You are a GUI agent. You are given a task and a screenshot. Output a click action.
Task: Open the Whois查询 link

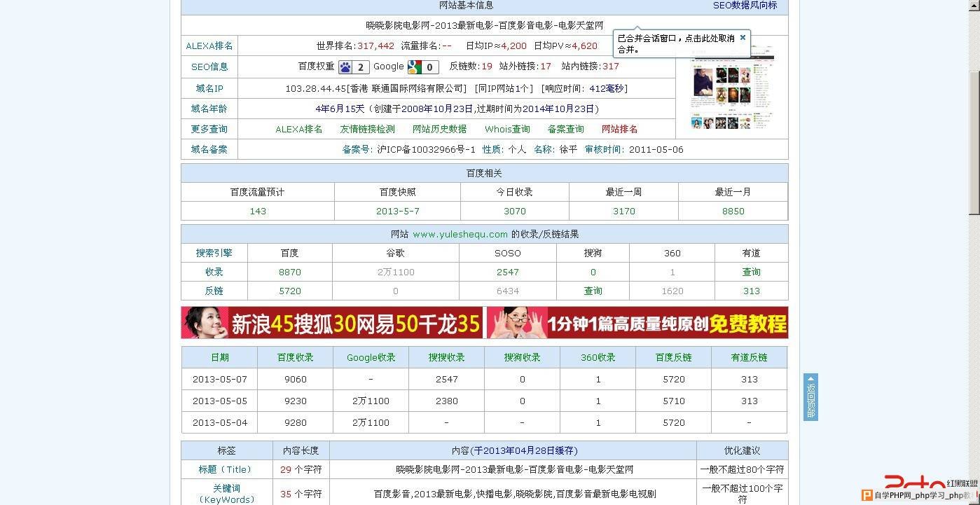coord(507,129)
